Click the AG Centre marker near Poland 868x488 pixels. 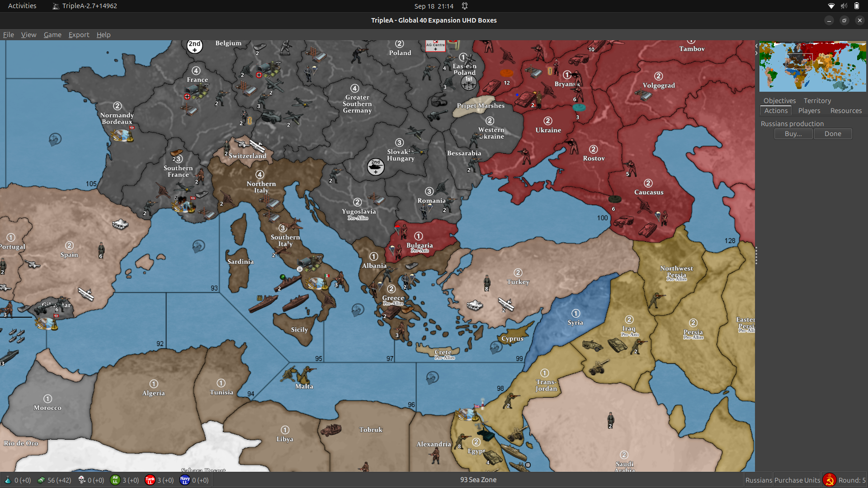pyautogui.click(x=435, y=46)
